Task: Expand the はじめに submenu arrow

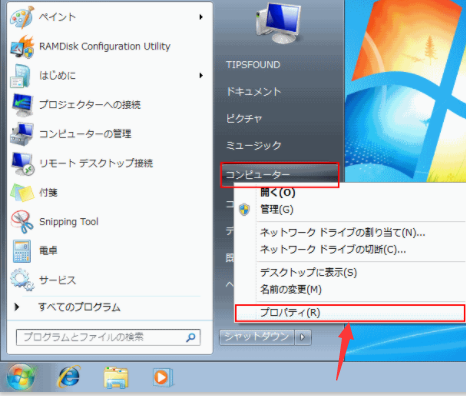Action: (201, 76)
